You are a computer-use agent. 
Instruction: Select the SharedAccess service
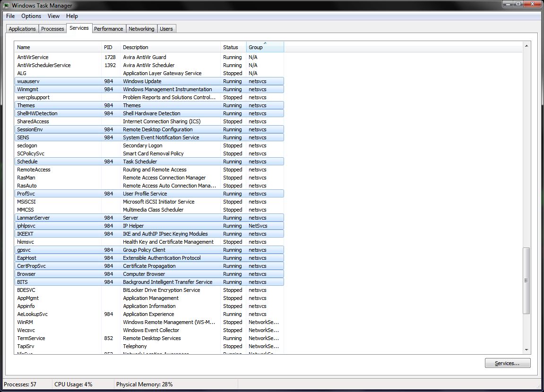(x=149, y=121)
